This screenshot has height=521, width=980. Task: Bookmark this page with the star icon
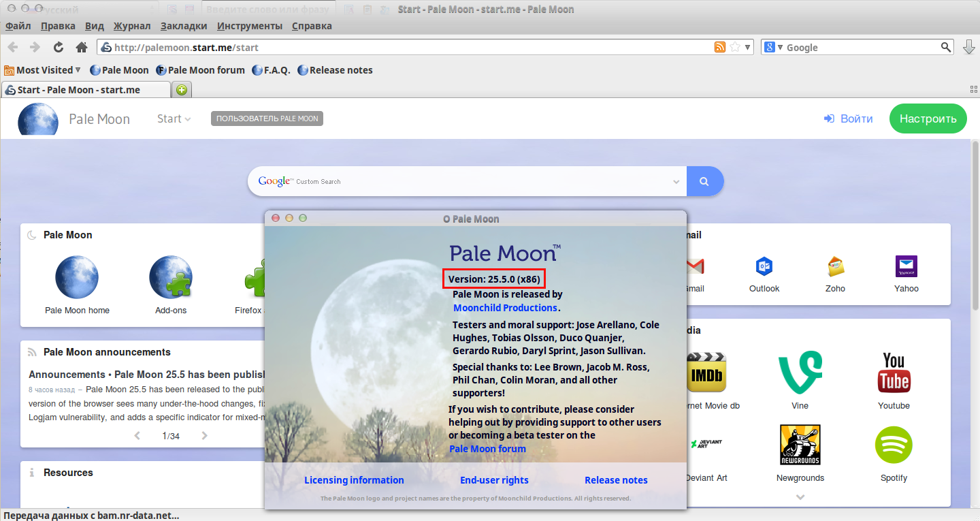pyautogui.click(x=735, y=48)
